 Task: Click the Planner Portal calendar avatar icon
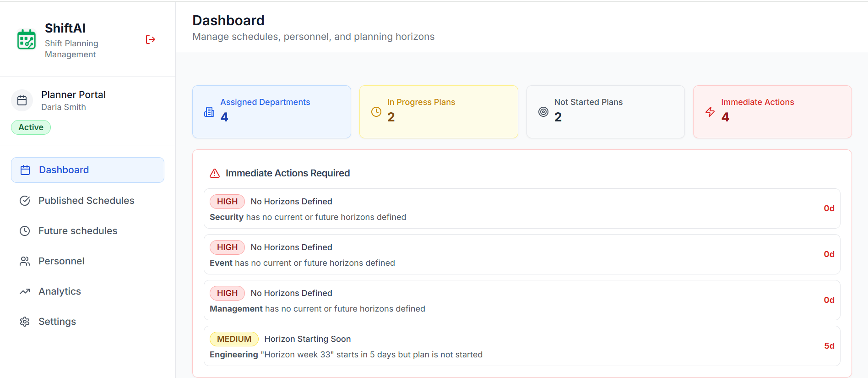point(22,100)
